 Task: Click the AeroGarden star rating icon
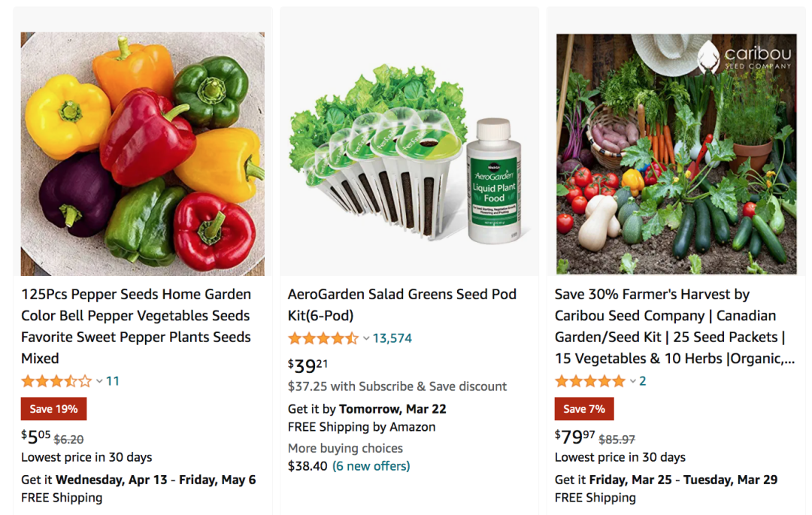click(323, 338)
